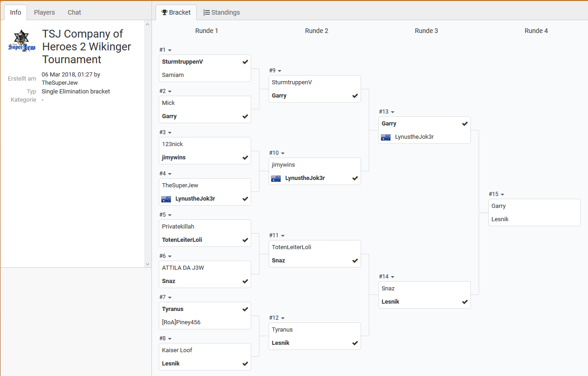Click the checkmark next to Snaz in match #11
The image size is (588, 376).
click(x=355, y=261)
